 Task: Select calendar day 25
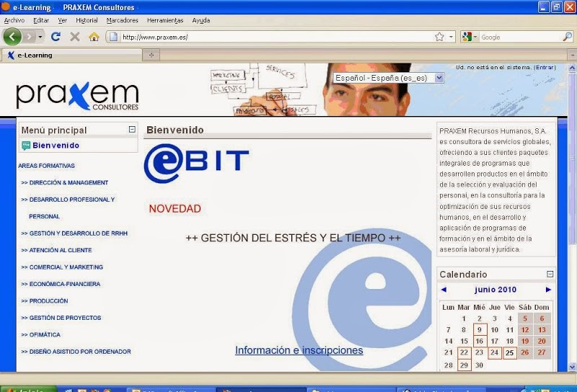coord(510,352)
